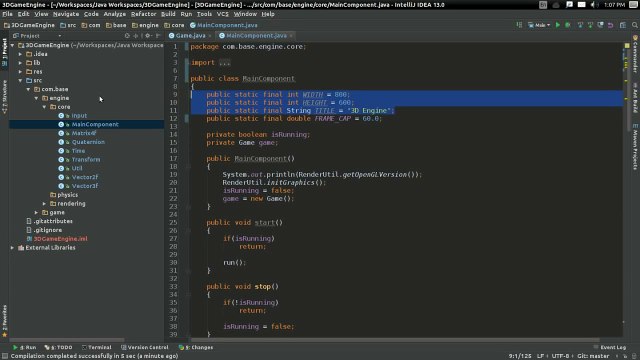Open the VCS menu
The height and width of the screenshot is (360, 640).
tap(222, 14)
